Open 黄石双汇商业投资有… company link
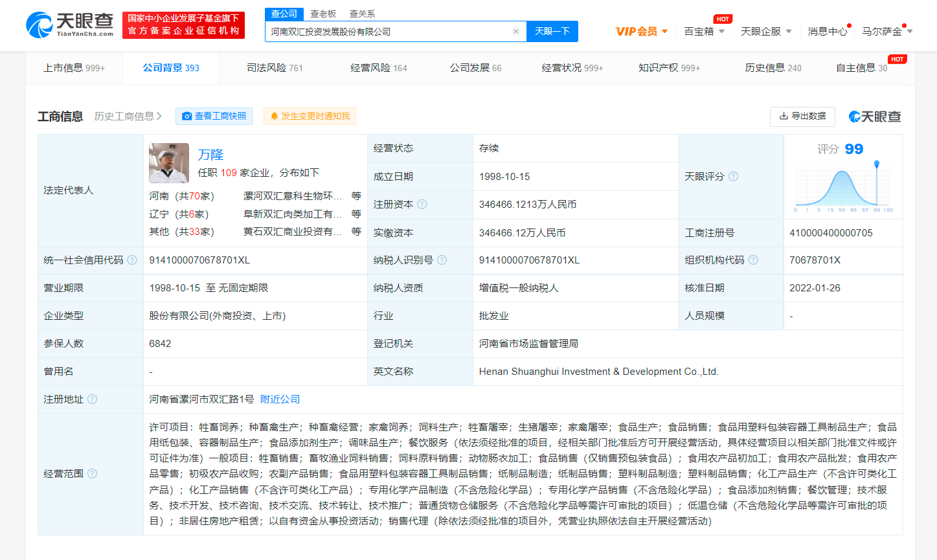The height and width of the screenshot is (560, 937). point(293,231)
